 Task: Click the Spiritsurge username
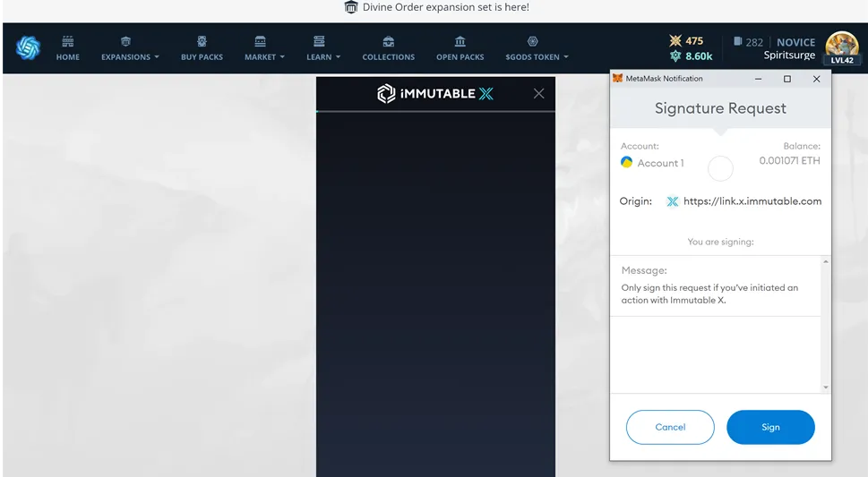[789, 55]
